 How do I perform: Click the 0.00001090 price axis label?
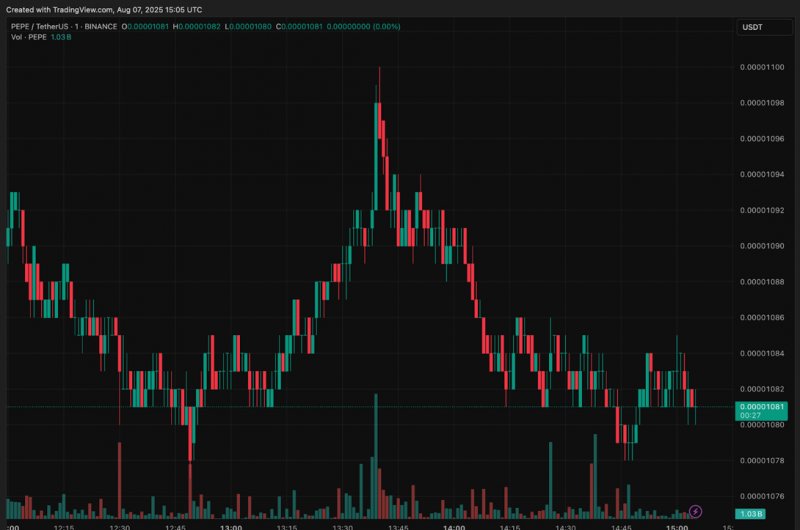[762, 246]
